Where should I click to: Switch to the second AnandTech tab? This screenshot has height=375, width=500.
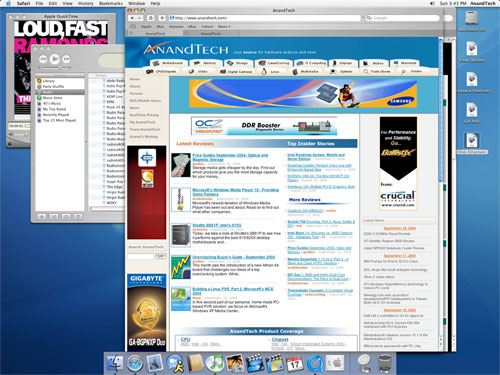click(x=211, y=33)
